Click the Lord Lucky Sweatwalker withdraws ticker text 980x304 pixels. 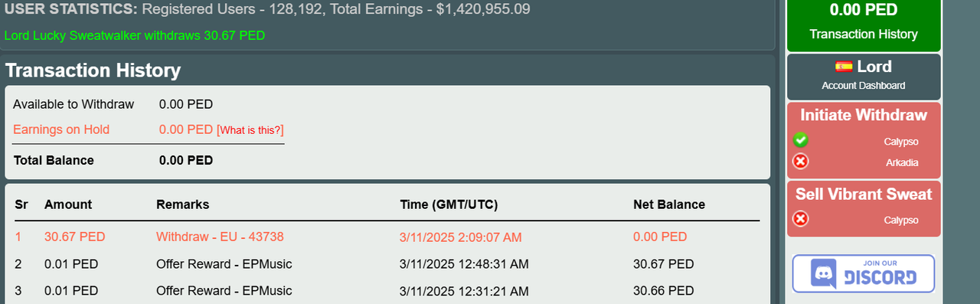[x=135, y=36]
